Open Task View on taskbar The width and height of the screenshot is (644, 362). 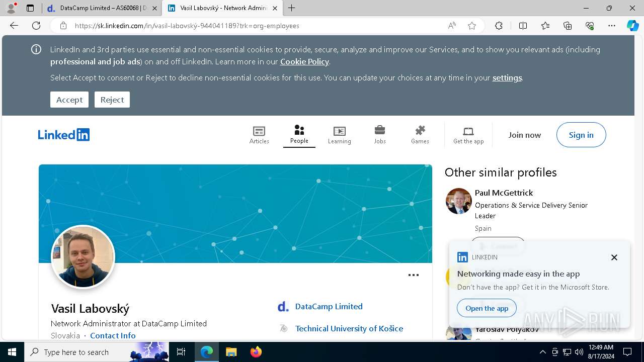[x=181, y=352]
